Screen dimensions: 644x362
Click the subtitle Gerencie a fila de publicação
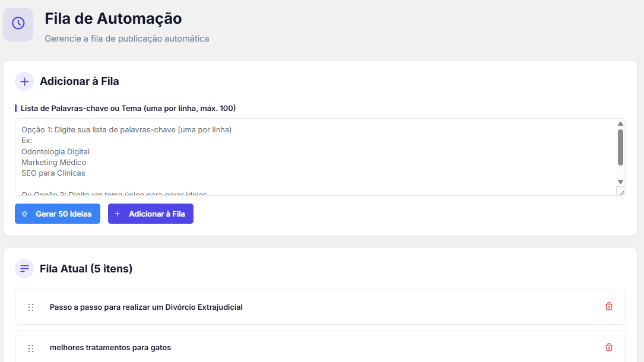[x=127, y=39]
